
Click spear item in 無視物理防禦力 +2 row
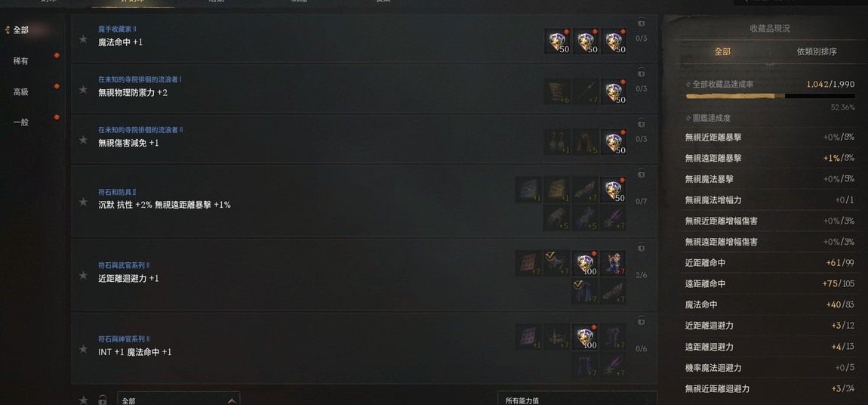tap(585, 91)
